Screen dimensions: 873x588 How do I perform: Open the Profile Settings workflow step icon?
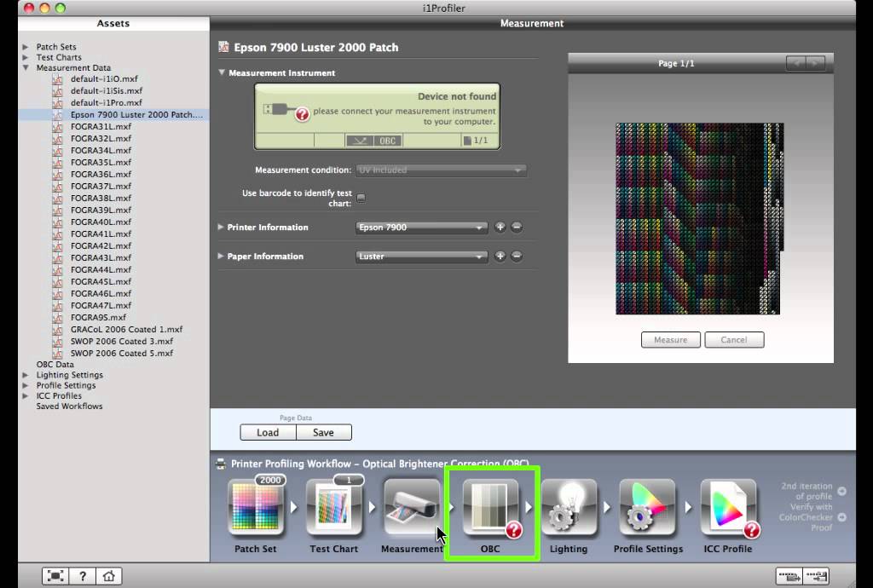click(x=648, y=507)
